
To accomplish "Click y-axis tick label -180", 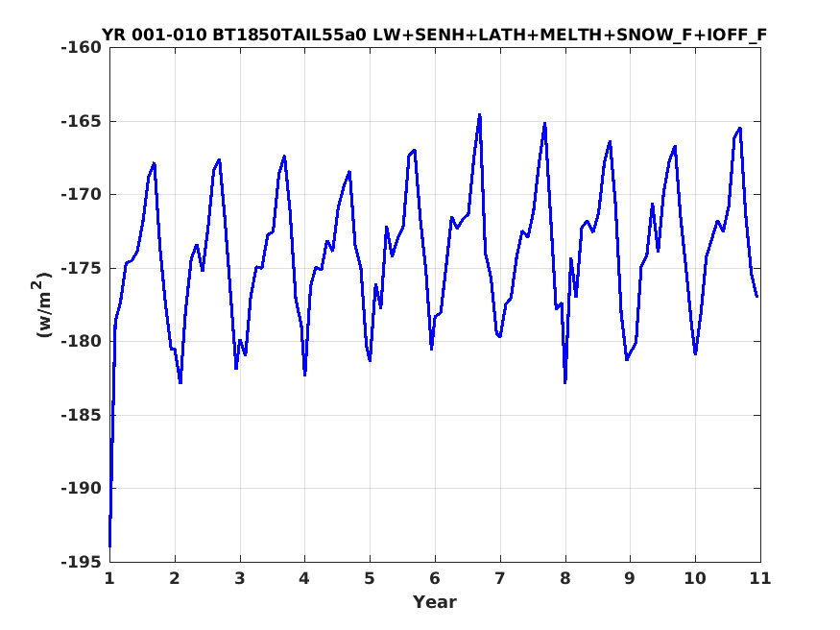I will 82,341.
